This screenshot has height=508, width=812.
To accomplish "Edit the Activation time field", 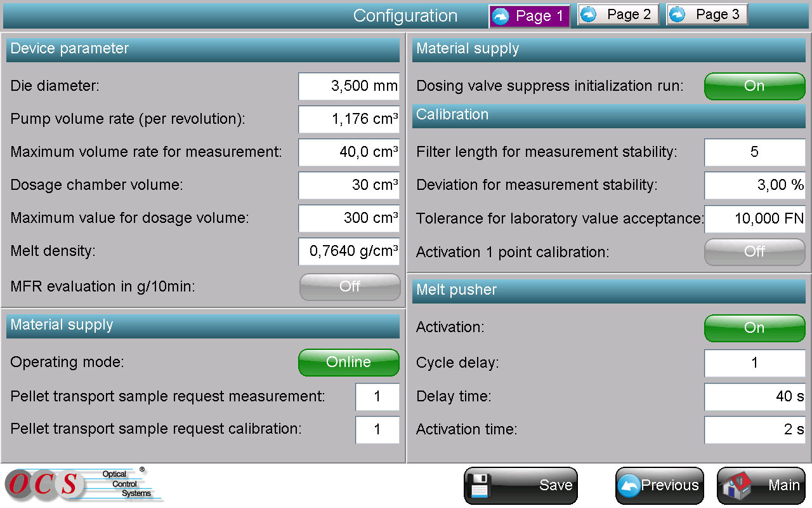I will [x=755, y=430].
